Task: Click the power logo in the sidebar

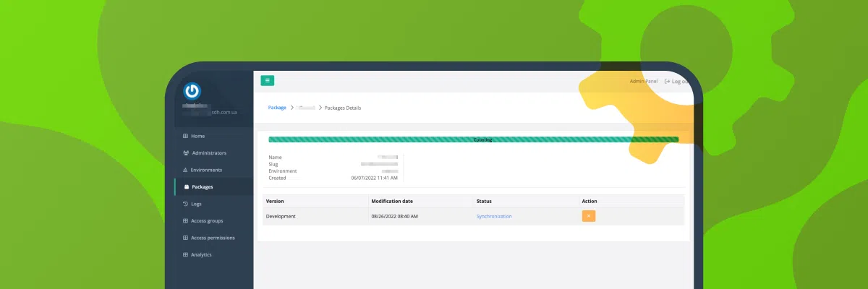Action: click(192, 91)
